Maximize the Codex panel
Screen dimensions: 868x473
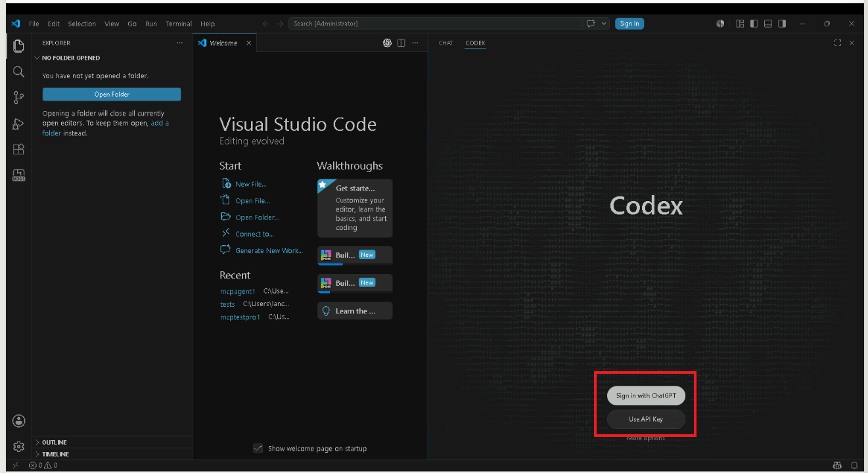pyautogui.click(x=838, y=43)
